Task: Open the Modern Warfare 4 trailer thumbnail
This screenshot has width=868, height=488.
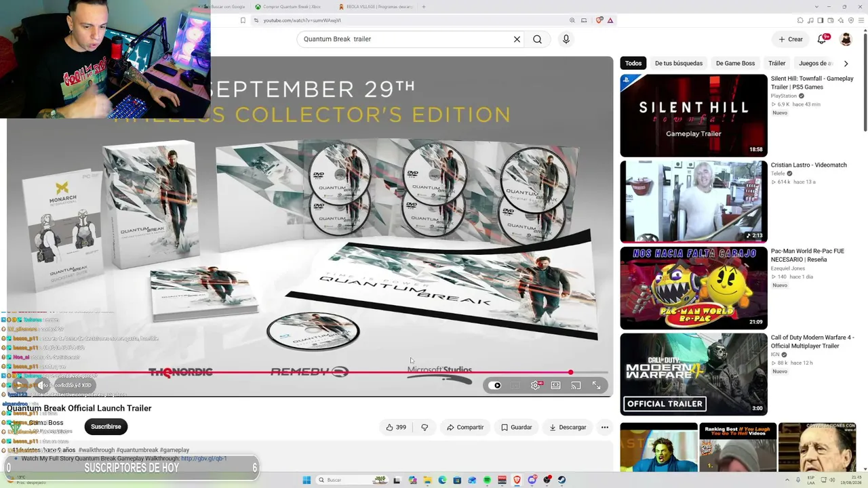Action: (694, 374)
